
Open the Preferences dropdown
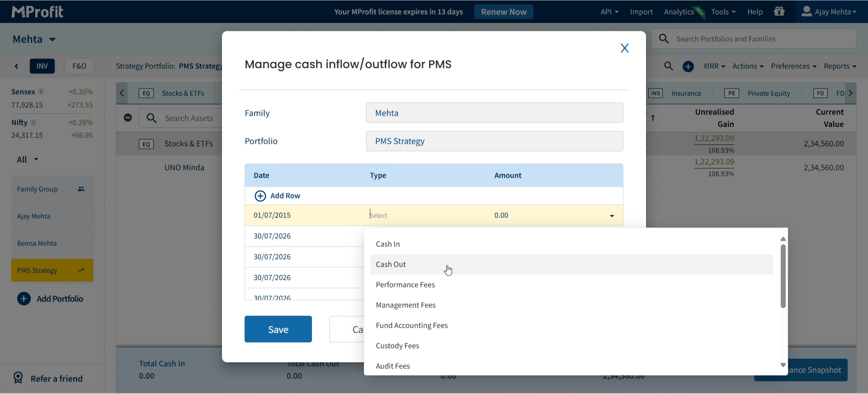793,66
